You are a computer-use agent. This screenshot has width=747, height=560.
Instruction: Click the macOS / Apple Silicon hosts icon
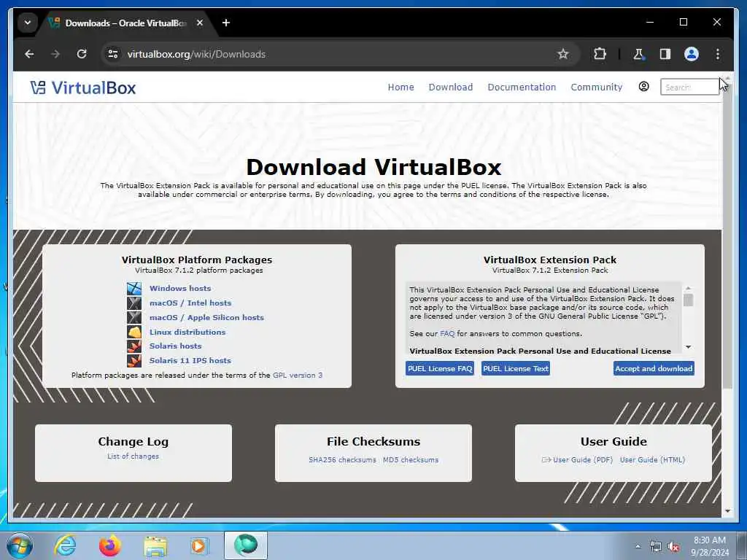pos(134,317)
